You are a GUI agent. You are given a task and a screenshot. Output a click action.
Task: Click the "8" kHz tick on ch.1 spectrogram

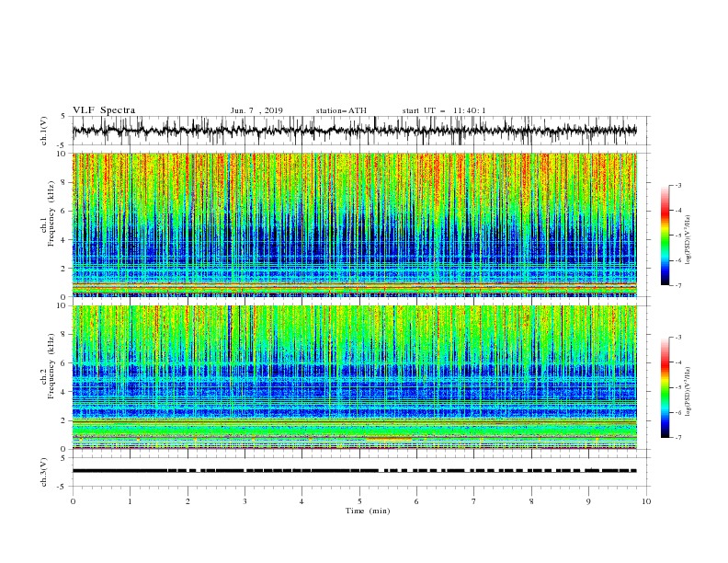coord(63,182)
